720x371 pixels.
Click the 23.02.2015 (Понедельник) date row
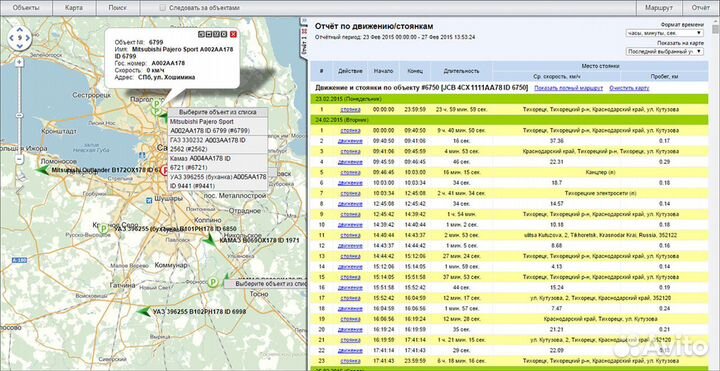click(x=509, y=99)
